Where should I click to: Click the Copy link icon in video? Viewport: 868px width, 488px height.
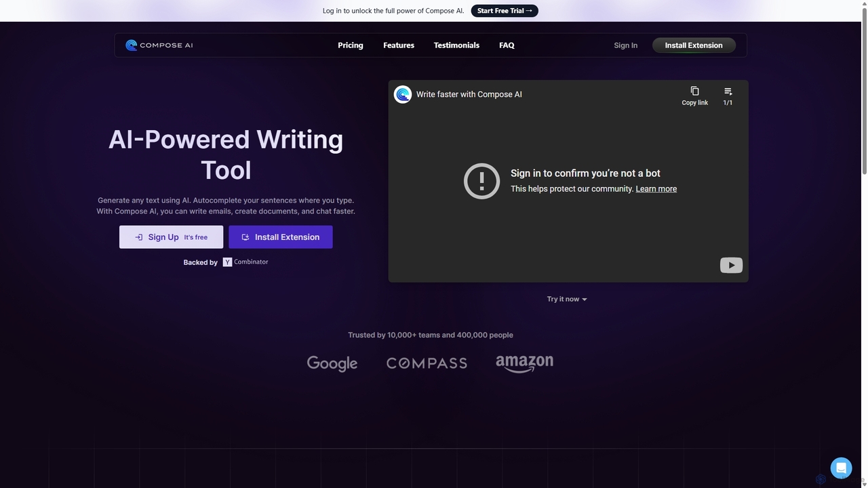coord(694,96)
